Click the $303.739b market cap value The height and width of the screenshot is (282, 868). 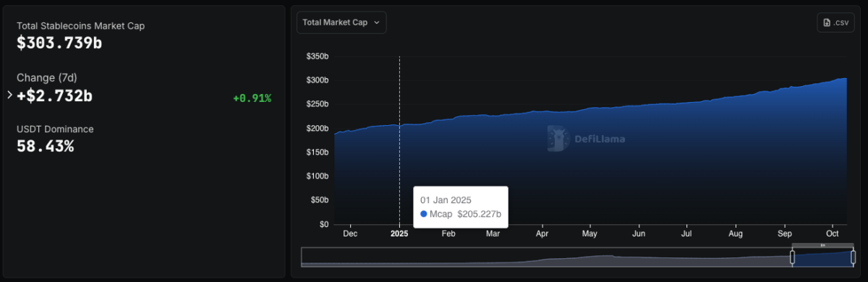click(59, 43)
